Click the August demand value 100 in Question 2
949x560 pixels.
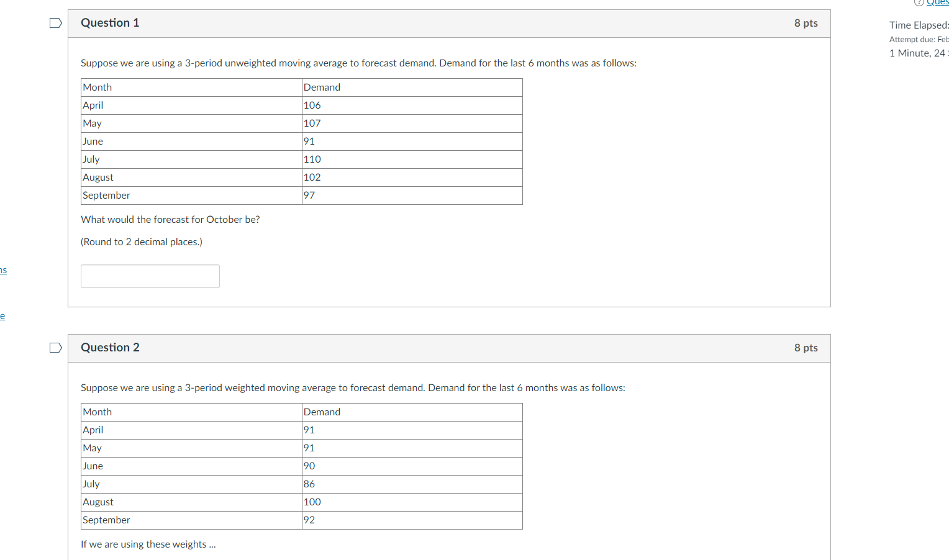(x=312, y=502)
